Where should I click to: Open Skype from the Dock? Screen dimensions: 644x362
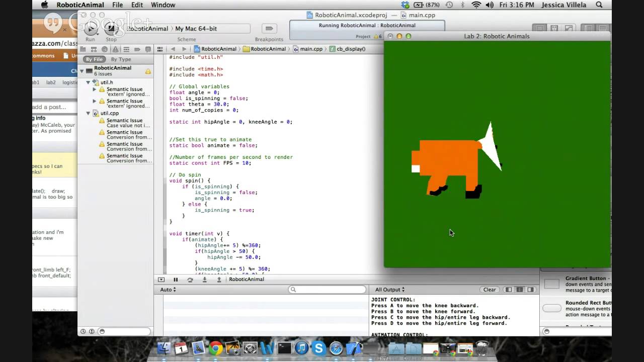point(318,348)
